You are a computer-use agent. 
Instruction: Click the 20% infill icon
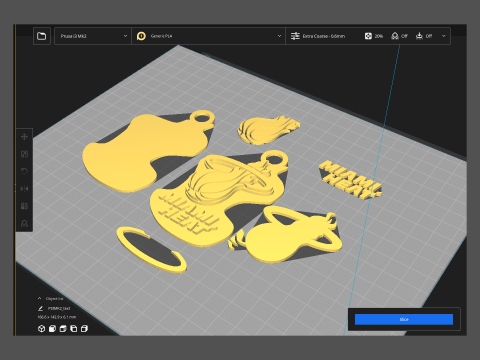click(x=368, y=36)
